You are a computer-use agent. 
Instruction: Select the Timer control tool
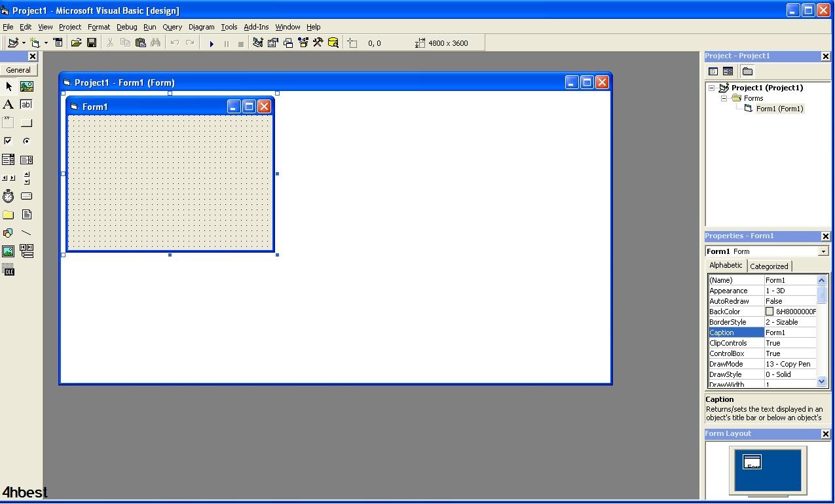9,196
